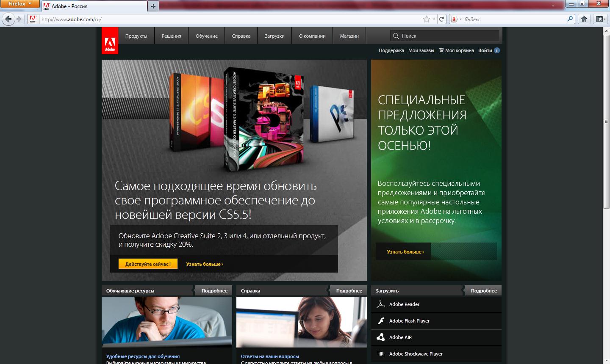Click the browser Forward arrow button
610x364 pixels.
click(x=19, y=19)
